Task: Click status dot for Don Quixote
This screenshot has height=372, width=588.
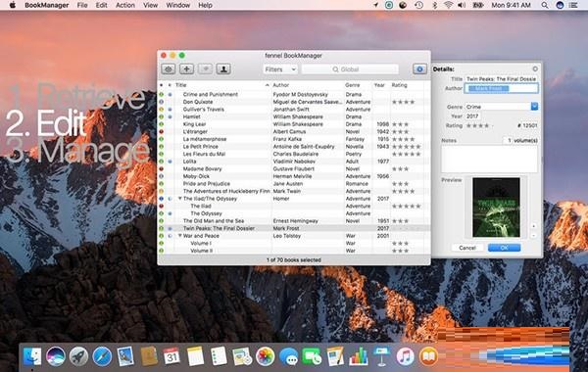Action: [162, 102]
